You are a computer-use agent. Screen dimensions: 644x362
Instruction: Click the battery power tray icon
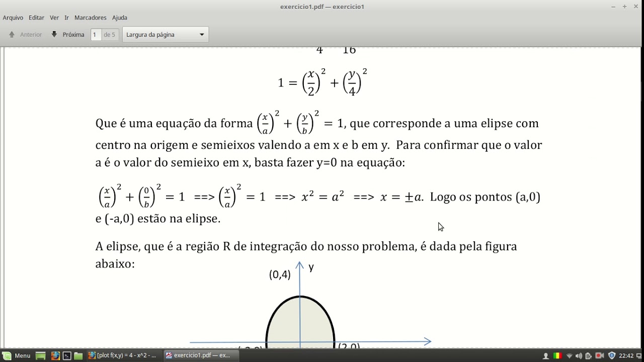point(589,356)
